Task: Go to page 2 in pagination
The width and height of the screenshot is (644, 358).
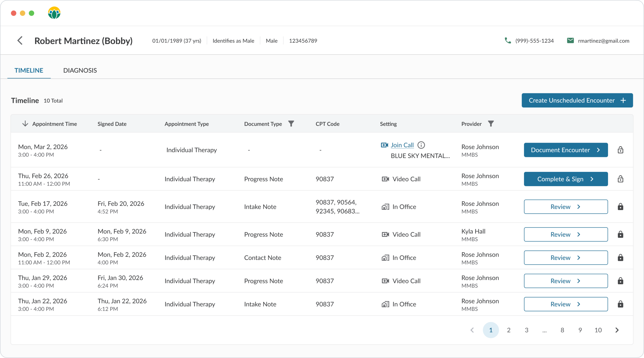Action: (x=509, y=330)
